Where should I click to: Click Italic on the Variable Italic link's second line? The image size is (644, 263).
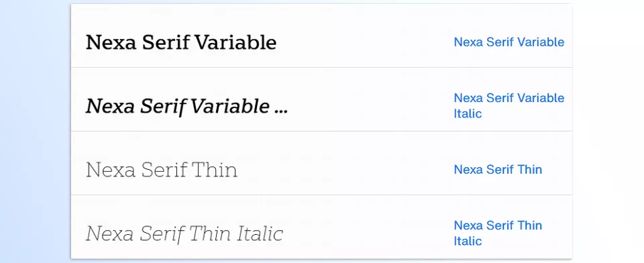click(x=468, y=113)
